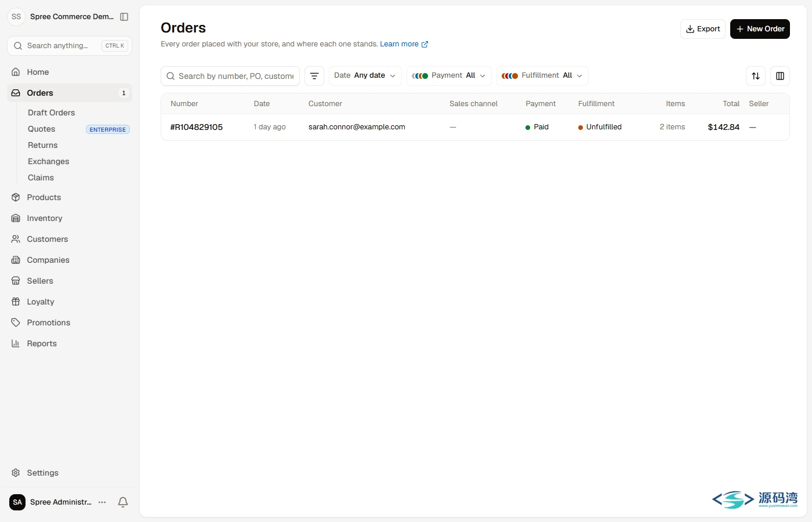Expand the Date Any date filter
Viewport: 812px width, 522px height.
(x=365, y=76)
